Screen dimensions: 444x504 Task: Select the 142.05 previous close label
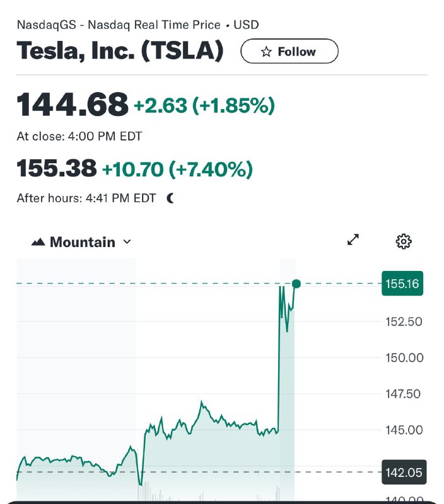(403, 472)
